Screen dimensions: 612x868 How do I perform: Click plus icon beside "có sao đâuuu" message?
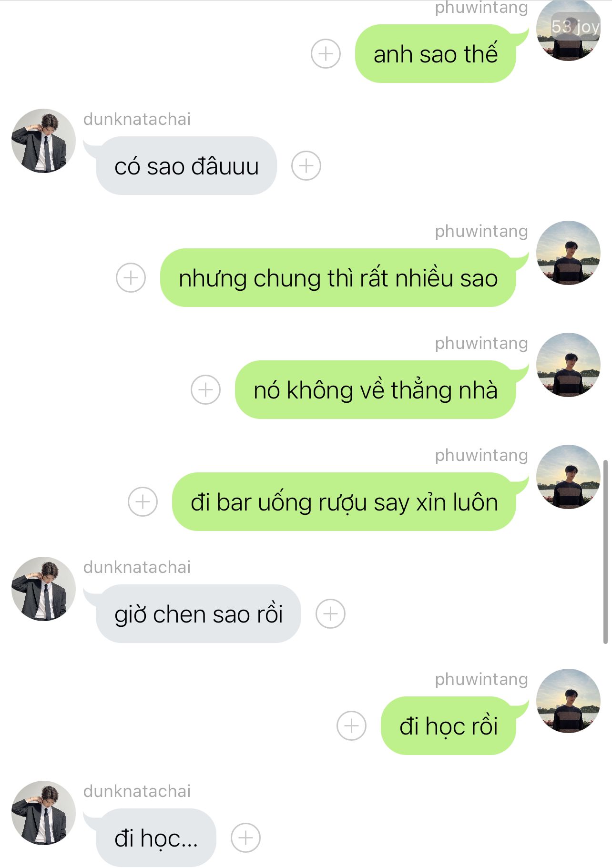(x=306, y=165)
